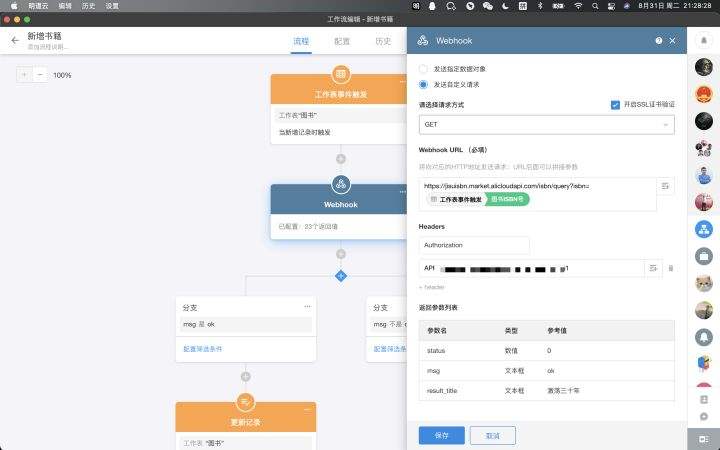This screenshot has width=720, height=450.
Task: Open the three-dot menu on Webhook node
Action: (402, 191)
